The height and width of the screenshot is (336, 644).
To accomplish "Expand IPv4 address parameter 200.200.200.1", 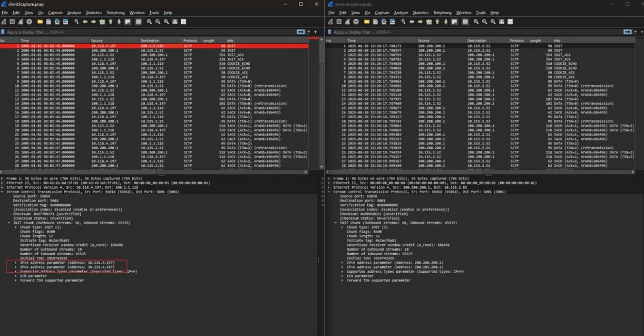I will click(342, 262).
